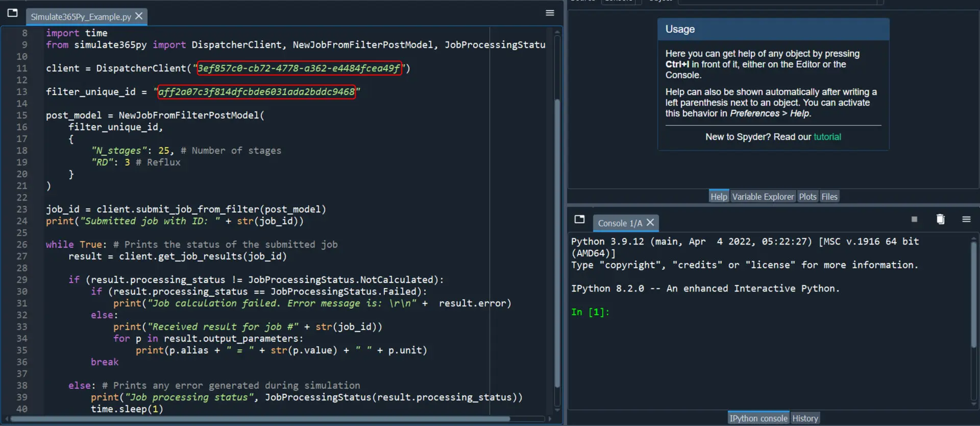Click the IPython 8.2.0 line in console

point(705,289)
